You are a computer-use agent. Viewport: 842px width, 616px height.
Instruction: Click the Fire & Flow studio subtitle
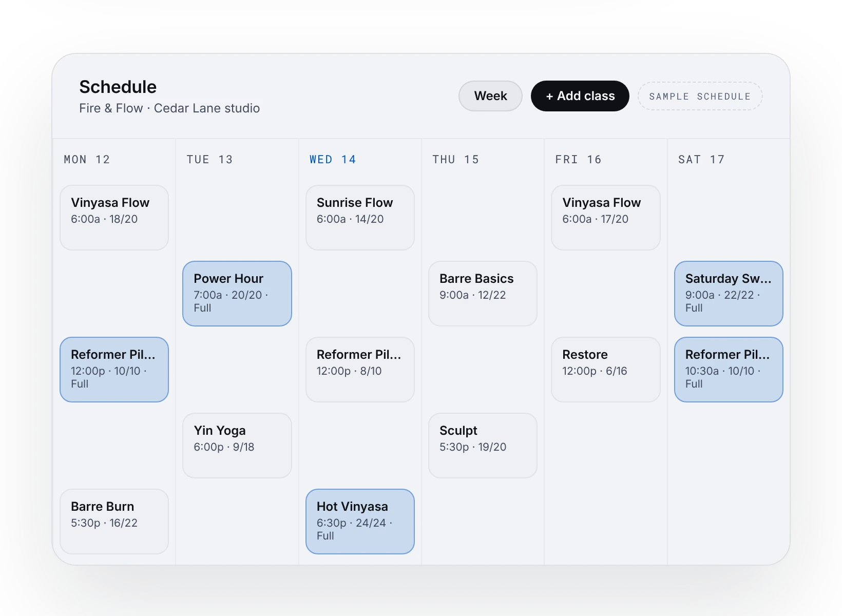(x=169, y=108)
